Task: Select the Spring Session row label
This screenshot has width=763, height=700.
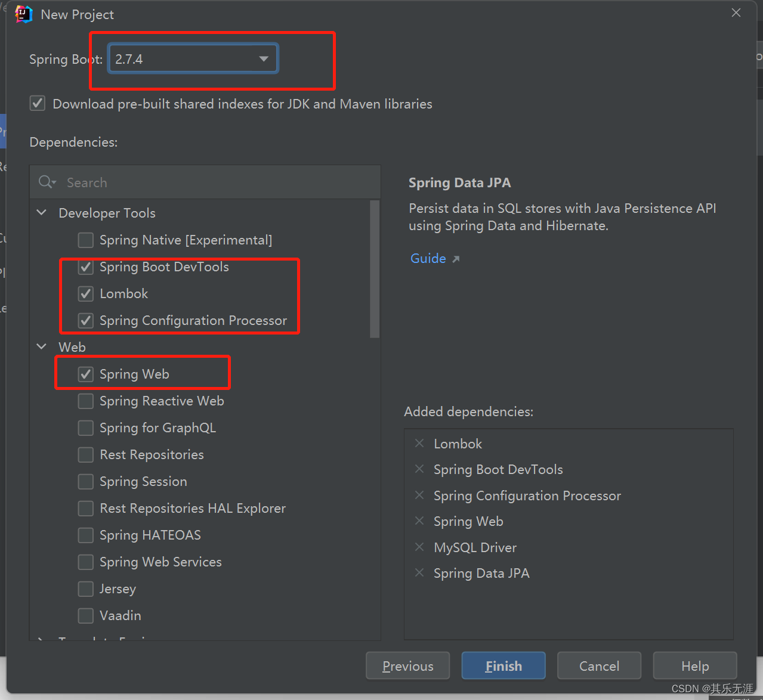Action: (x=143, y=481)
